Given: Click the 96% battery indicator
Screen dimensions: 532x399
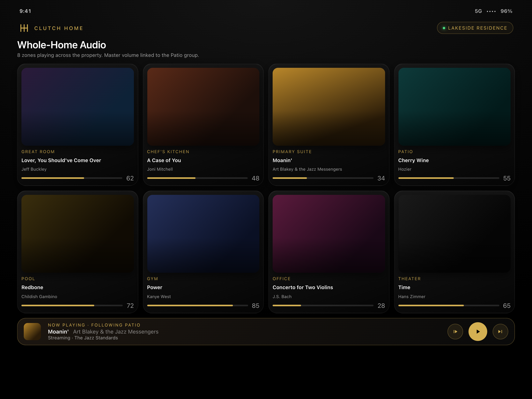Looking at the screenshot, I should pyautogui.click(x=506, y=11).
